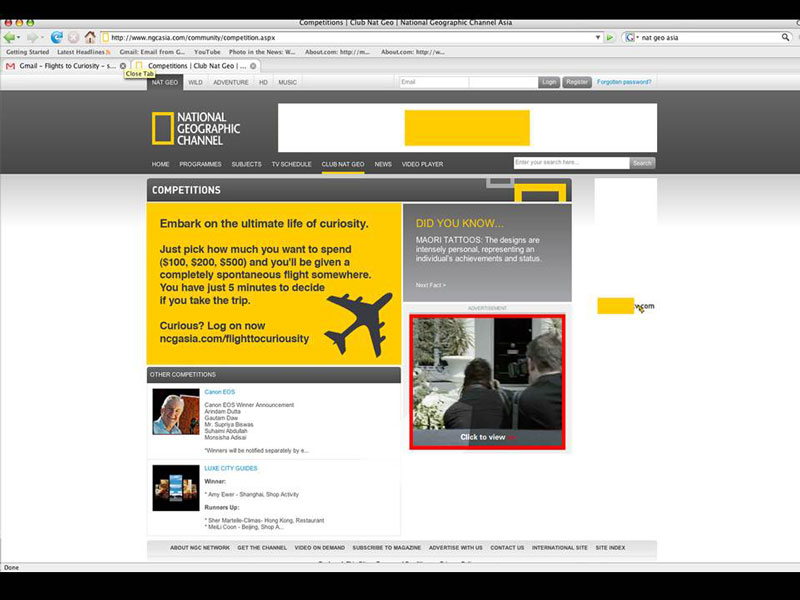Select the ADVENTURE channel tab
Screen dimensions: 800x600
point(231,82)
